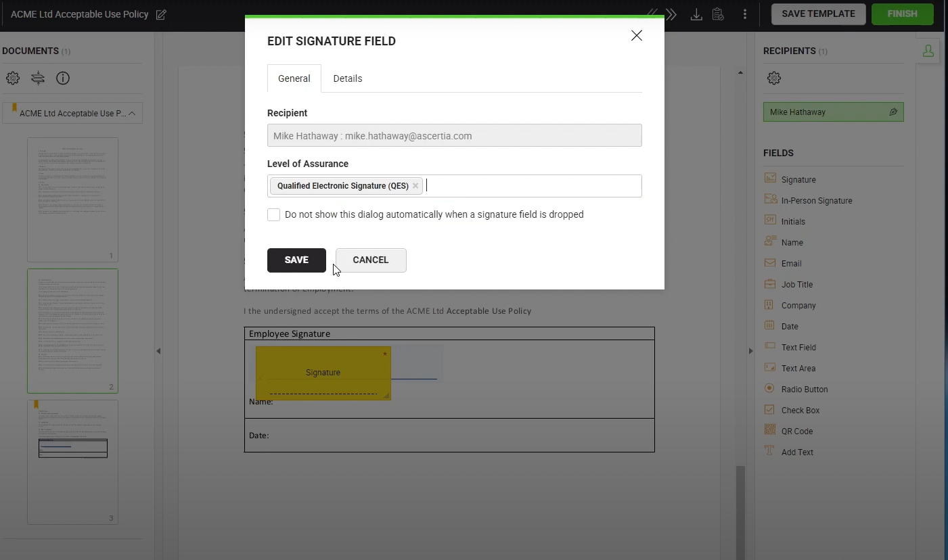
Task: Select the Date field icon
Action: (x=770, y=325)
